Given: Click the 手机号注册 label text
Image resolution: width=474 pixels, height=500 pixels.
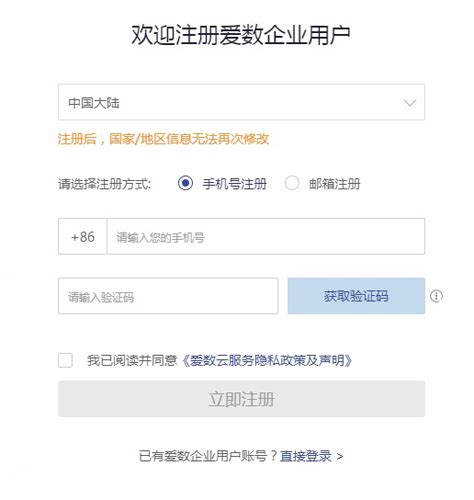Looking at the screenshot, I should 235,184.
